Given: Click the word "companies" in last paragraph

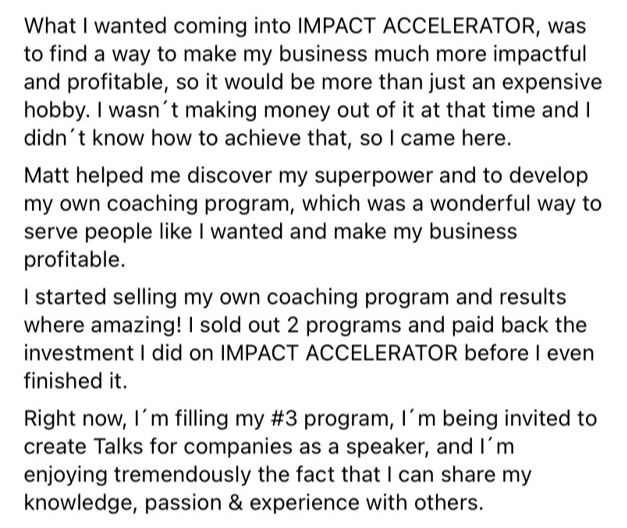Looking at the screenshot, I should (238, 448).
